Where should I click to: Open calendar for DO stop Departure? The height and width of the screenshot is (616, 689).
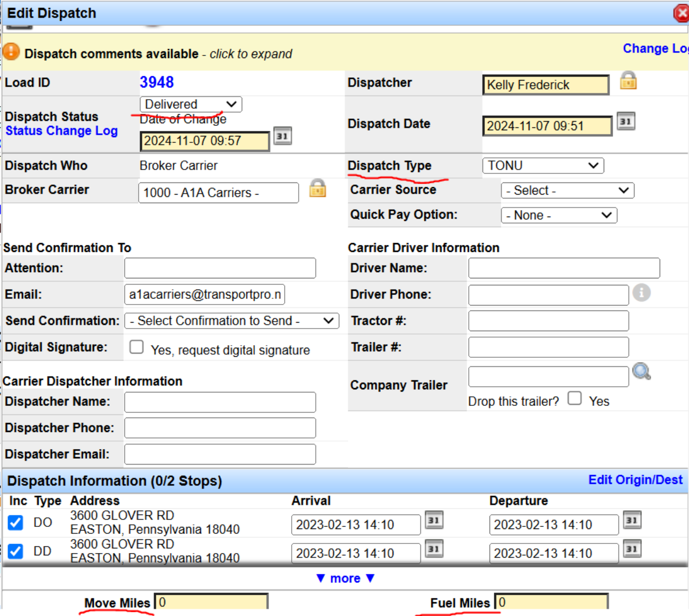click(x=632, y=520)
